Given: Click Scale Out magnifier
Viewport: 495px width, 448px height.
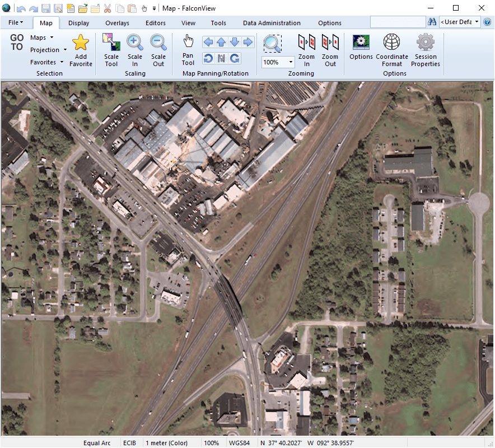Looking at the screenshot, I should click(158, 50).
